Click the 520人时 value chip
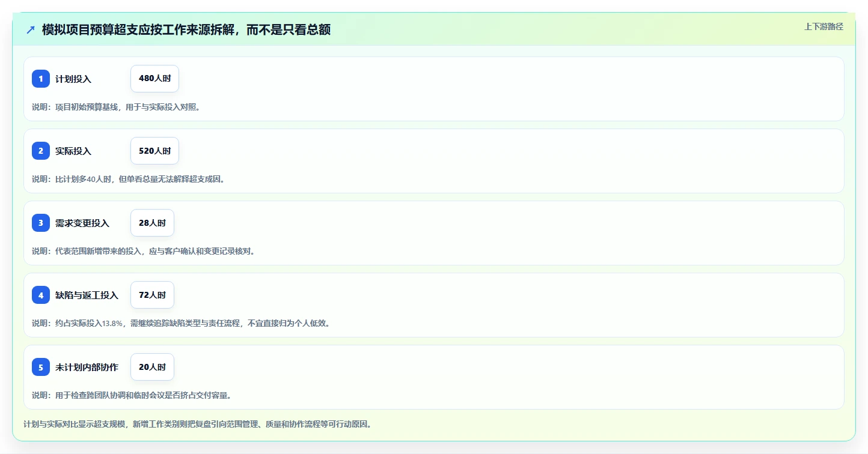This screenshot has height=454, width=868. click(154, 151)
